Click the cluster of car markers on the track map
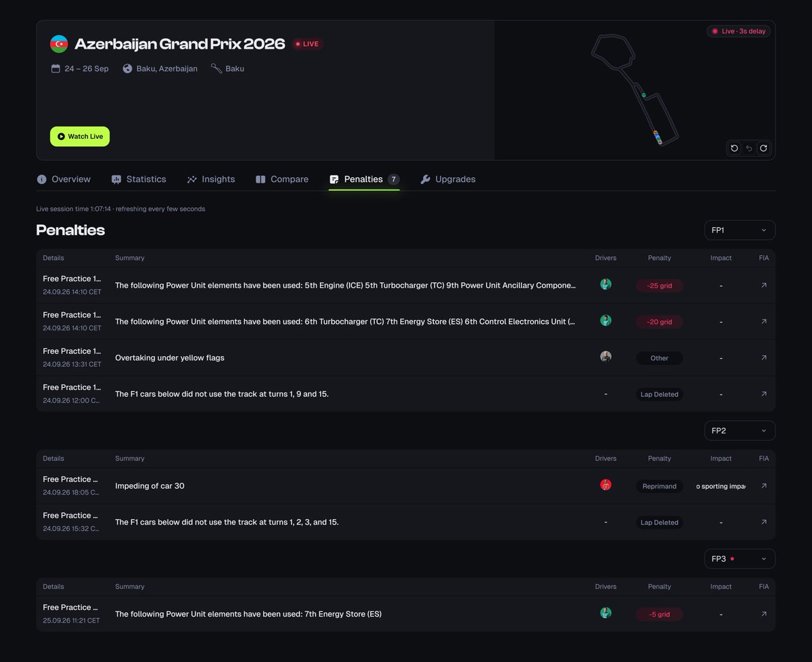The height and width of the screenshot is (662, 812). pyautogui.click(x=656, y=137)
